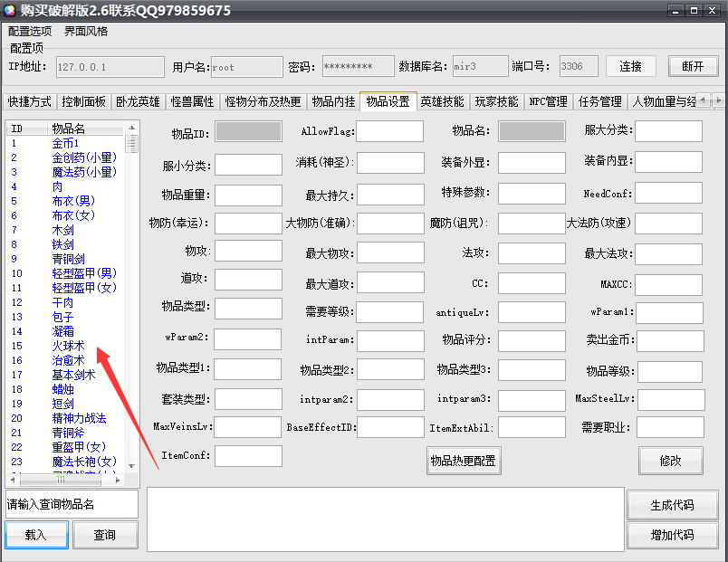Open the 界面风格 menu
The image size is (728, 562).
[86, 31]
